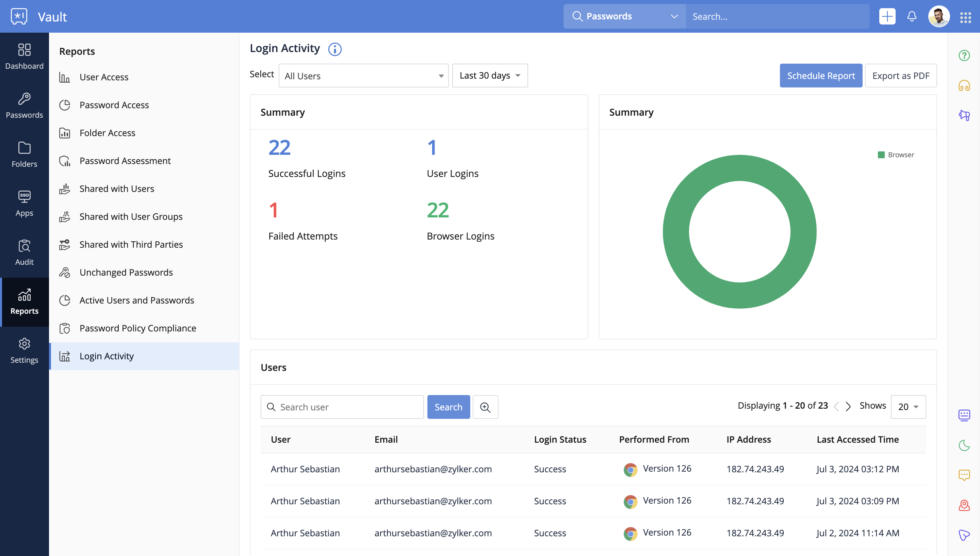This screenshot has height=556, width=980.
Task: Go to Apps SSO in sidebar
Action: click(x=24, y=203)
